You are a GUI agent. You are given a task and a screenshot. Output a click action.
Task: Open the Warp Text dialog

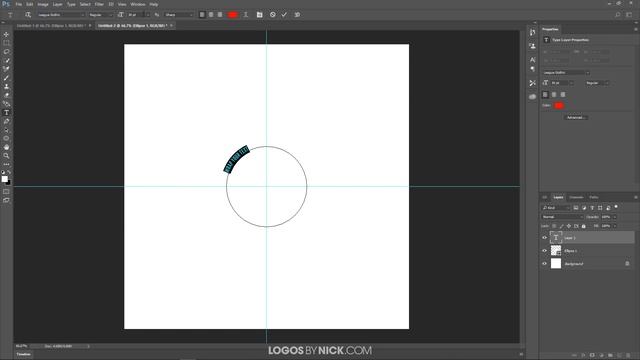click(x=246, y=15)
